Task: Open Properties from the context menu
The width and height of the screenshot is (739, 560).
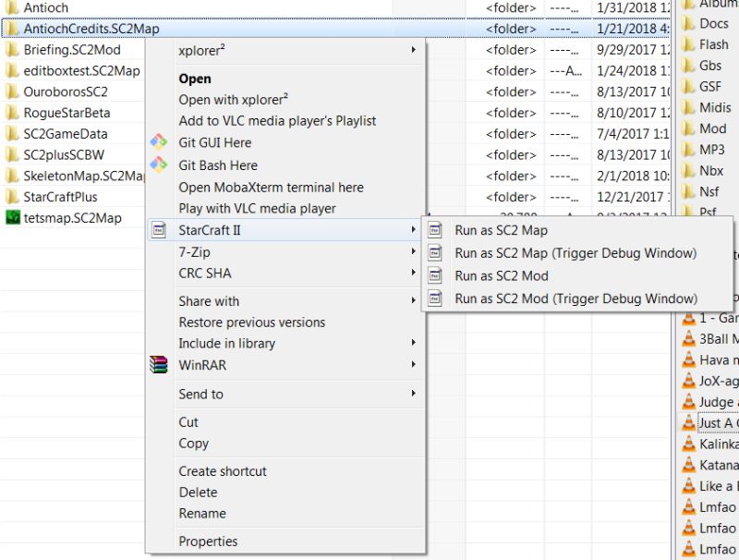Action: pyautogui.click(x=208, y=542)
